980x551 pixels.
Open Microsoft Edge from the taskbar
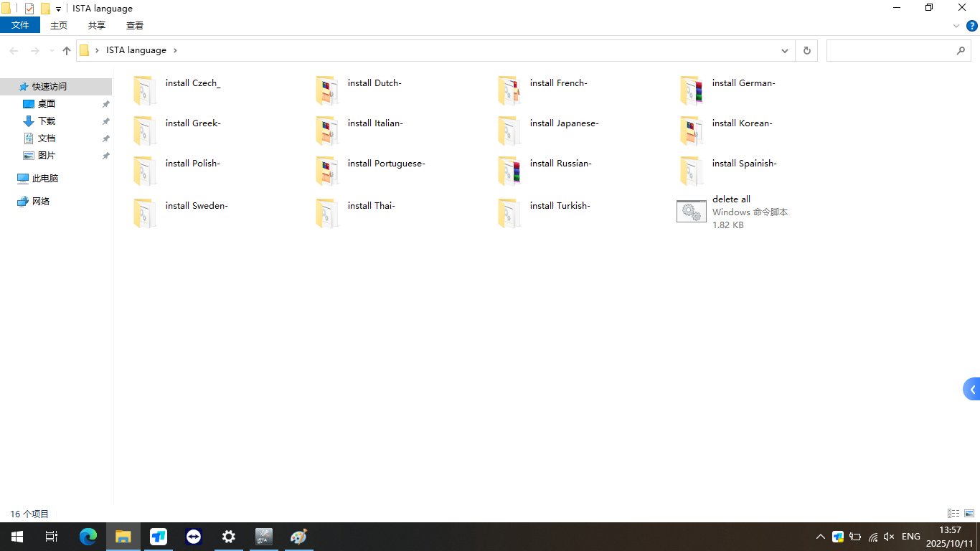point(88,537)
